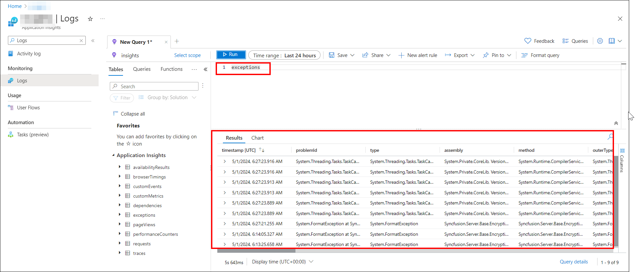
Task: Open the settings gear icon
Action: pos(600,41)
